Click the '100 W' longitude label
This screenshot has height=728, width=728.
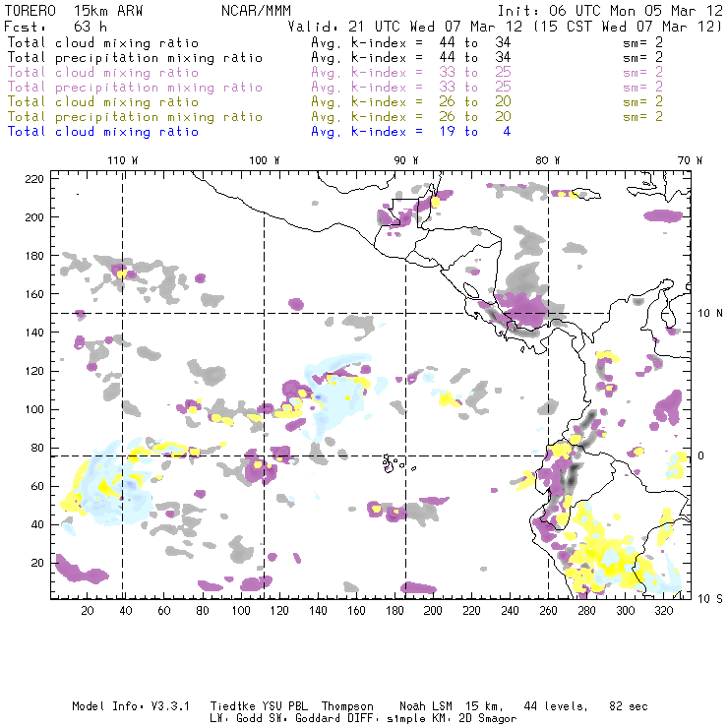pyautogui.click(x=265, y=160)
